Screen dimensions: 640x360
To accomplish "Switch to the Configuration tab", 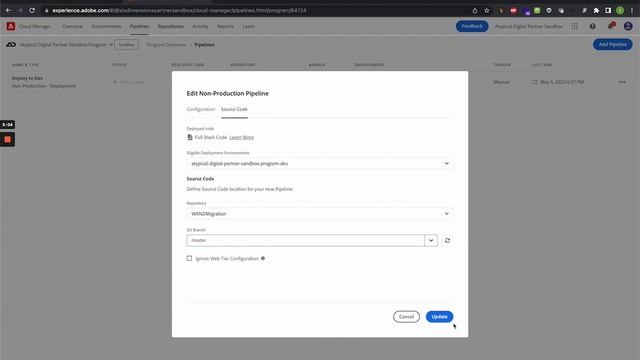I will (x=200, y=109).
